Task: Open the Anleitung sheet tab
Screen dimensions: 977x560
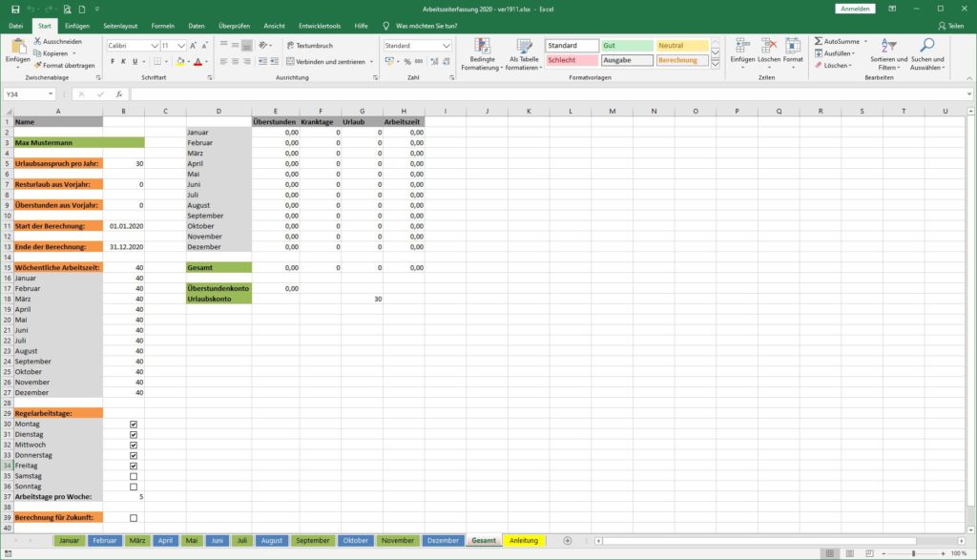Action: [x=524, y=541]
